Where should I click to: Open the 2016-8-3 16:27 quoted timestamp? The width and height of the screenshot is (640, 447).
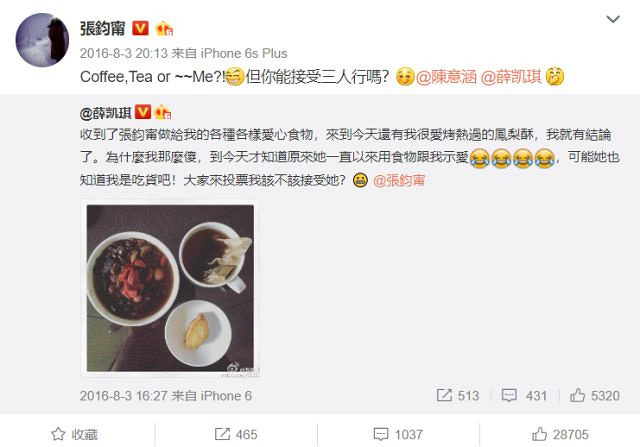124,396
